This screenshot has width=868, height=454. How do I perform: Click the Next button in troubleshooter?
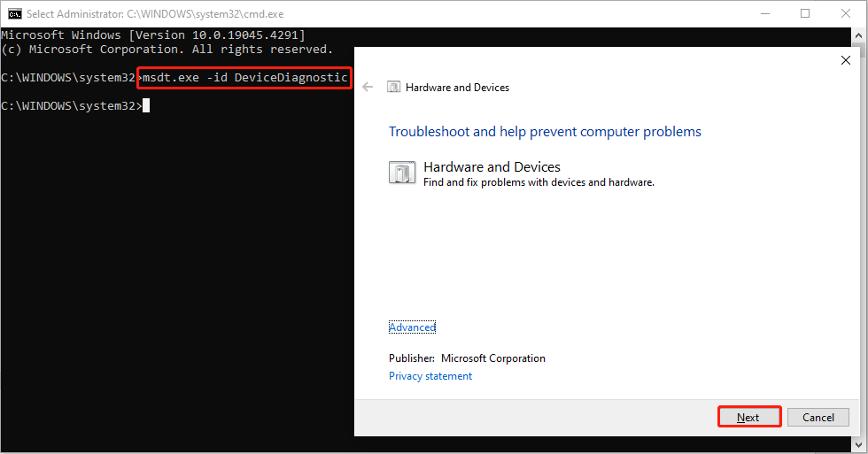click(x=749, y=417)
